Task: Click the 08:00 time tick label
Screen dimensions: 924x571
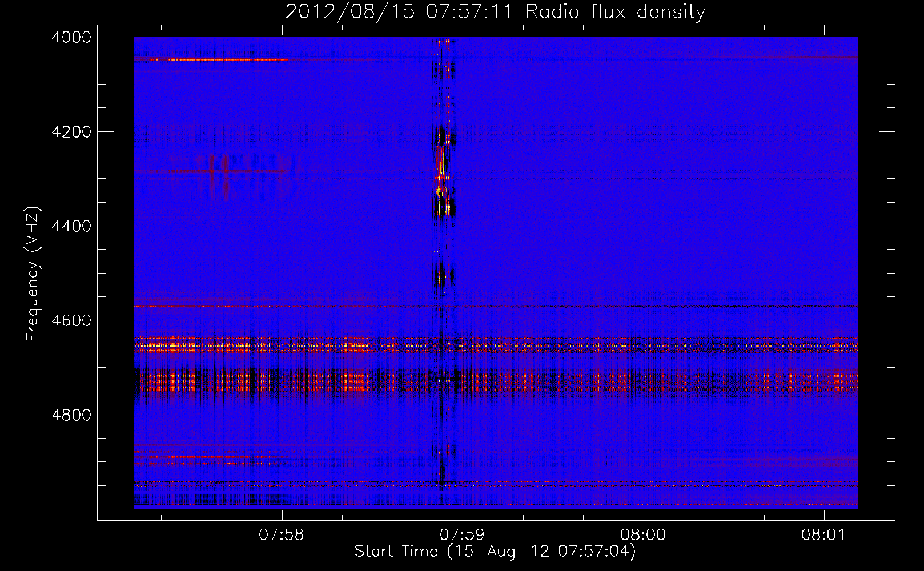Action: (x=643, y=534)
